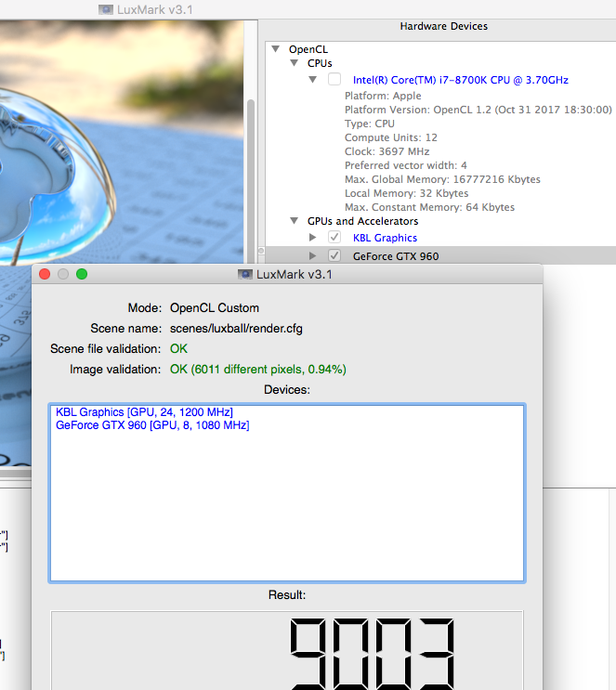616x690 pixels.
Task: Click the 'scenes/luxball/render.cfg' scene name
Action: pyautogui.click(x=236, y=328)
